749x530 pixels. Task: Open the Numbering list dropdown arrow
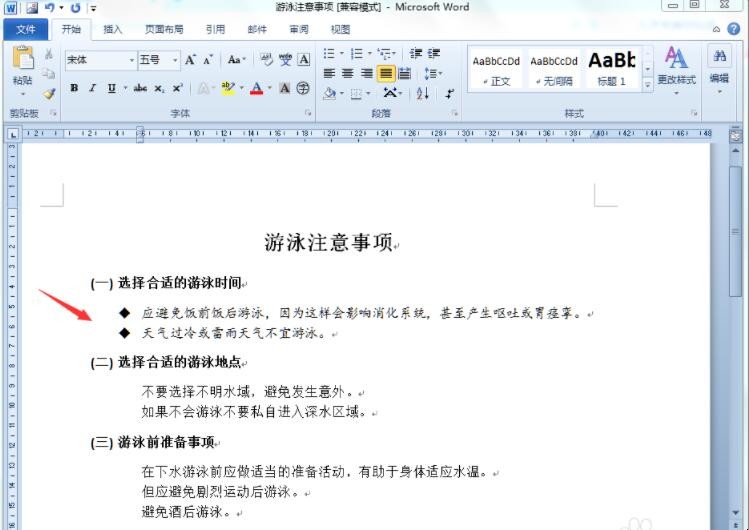pyautogui.click(x=369, y=53)
